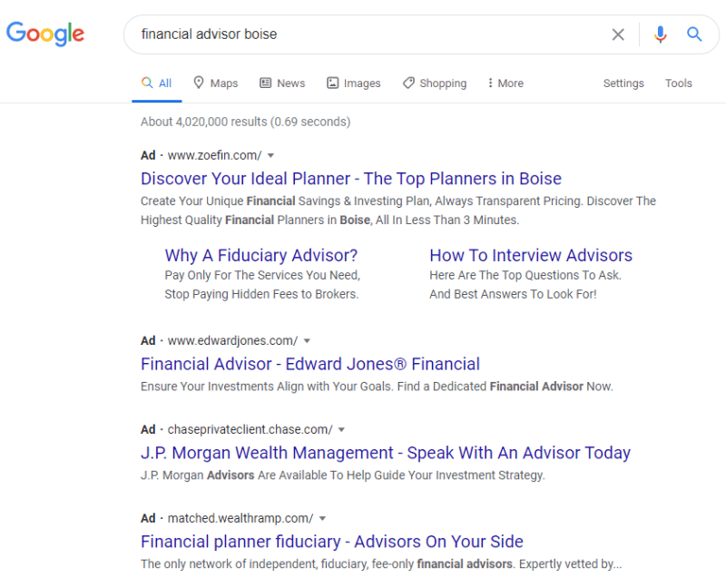Click the blue search magnifier icon
This screenshot has width=726, height=588.
click(x=694, y=34)
